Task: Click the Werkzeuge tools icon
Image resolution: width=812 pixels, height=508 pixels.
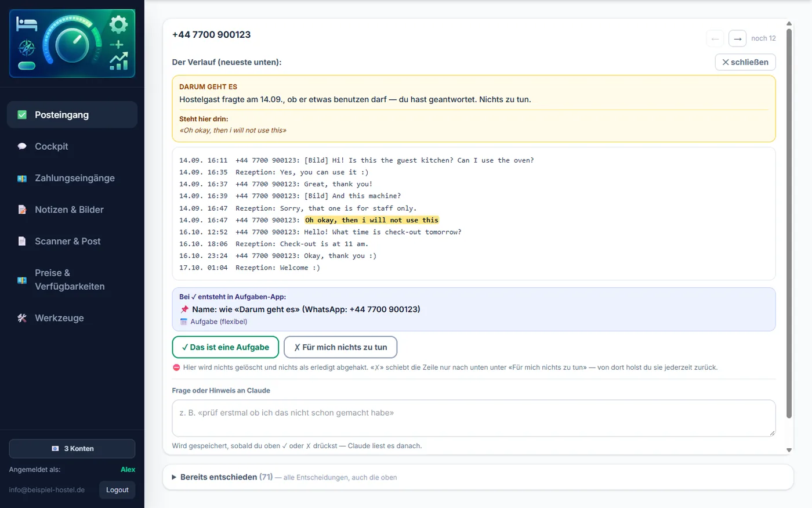Action: 22,318
